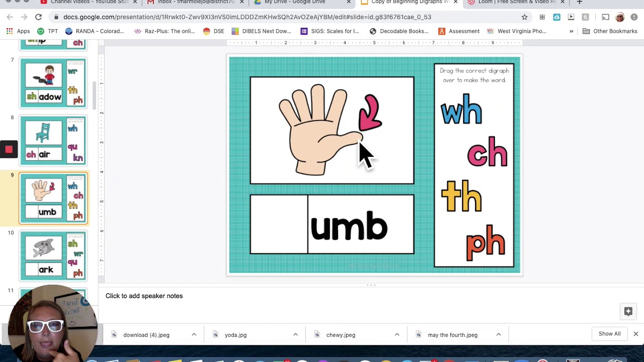This screenshot has height=362, width=644.
Task: Click the Chrome update alert icon
Action: coord(634,17)
